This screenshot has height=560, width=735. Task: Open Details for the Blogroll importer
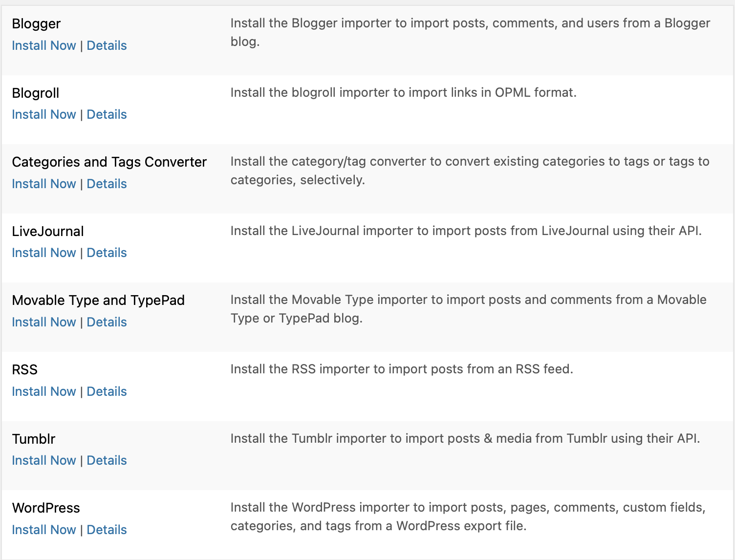point(107,114)
